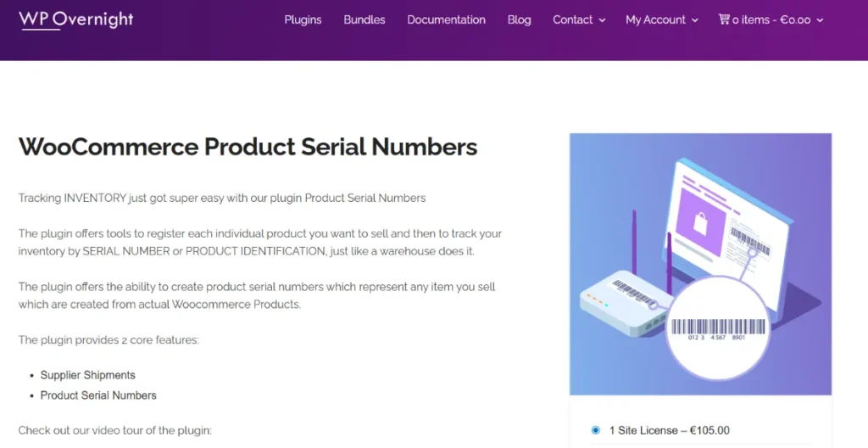The height and width of the screenshot is (448, 868).
Task: Expand the Contact dropdown chevron
Action: click(x=602, y=20)
